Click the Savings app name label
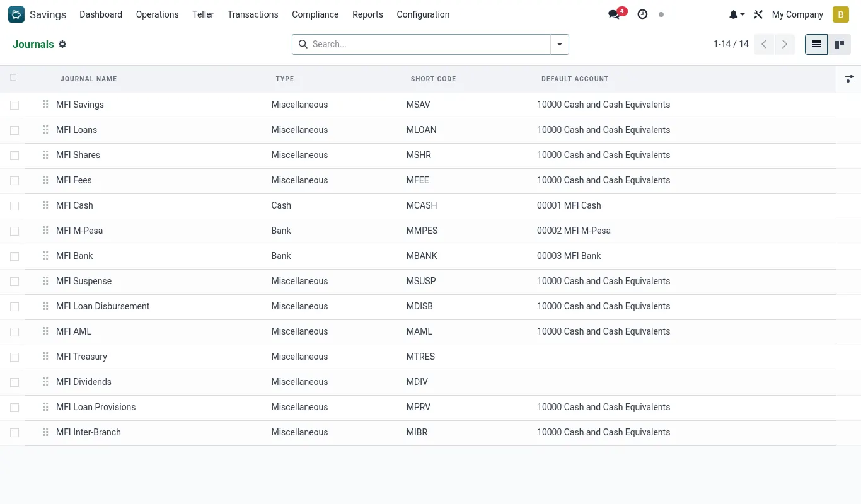861x504 pixels. 48,14
